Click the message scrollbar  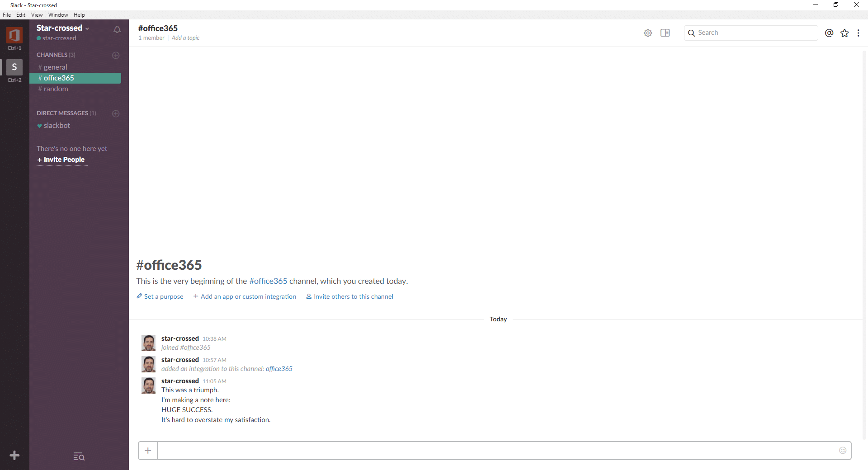click(x=864, y=244)
